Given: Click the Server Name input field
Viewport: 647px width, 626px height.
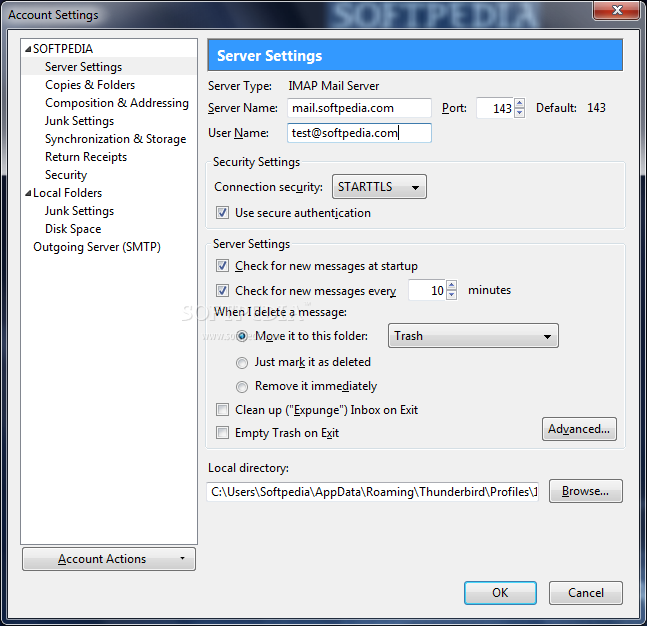Looking at the screenshot, I should point(359,108).
